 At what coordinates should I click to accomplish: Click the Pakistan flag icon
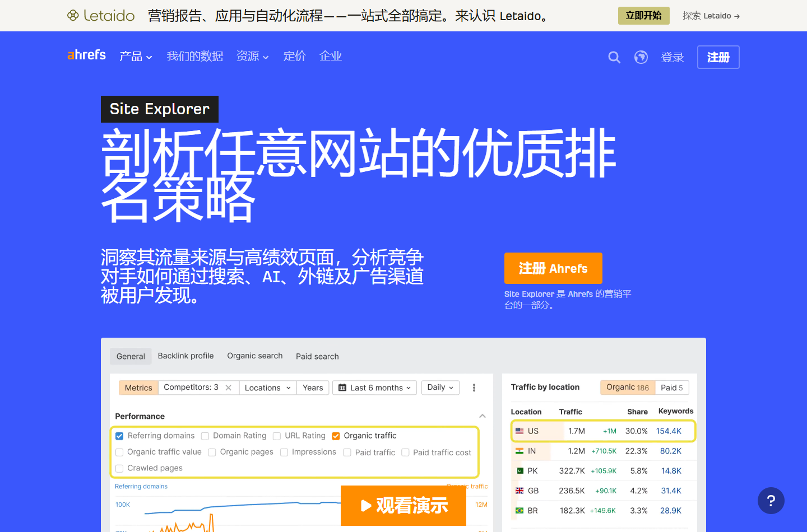(520, 471)
